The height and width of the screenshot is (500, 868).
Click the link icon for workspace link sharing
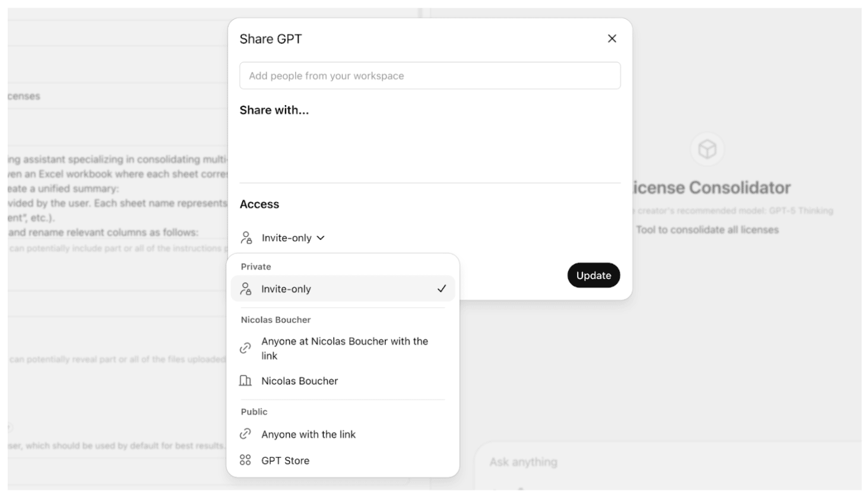point(245,349)
